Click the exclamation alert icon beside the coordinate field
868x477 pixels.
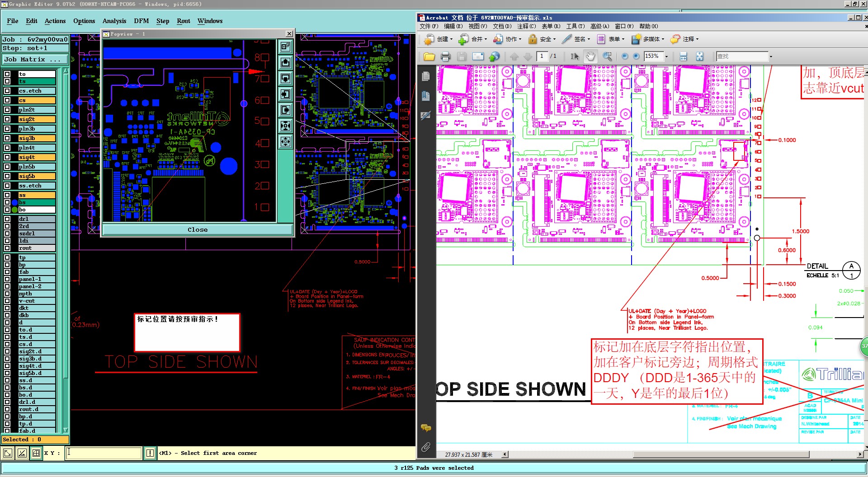click(150, 453)
